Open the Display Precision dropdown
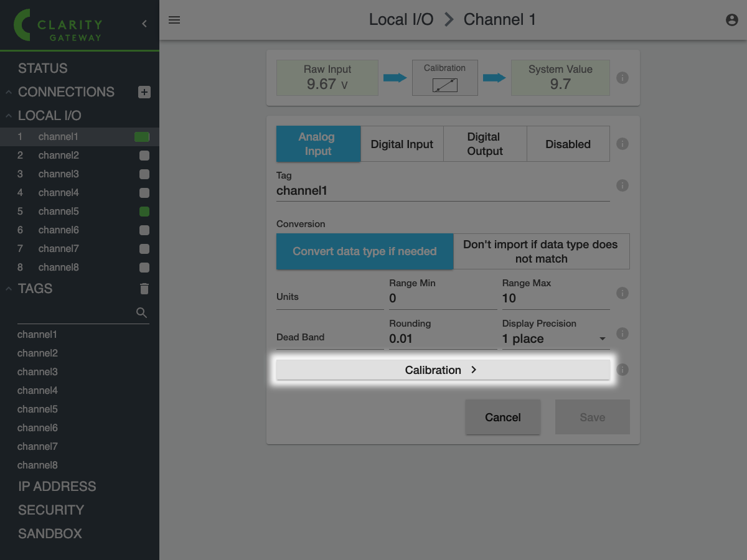747x560 pixels. pos(555,338)
